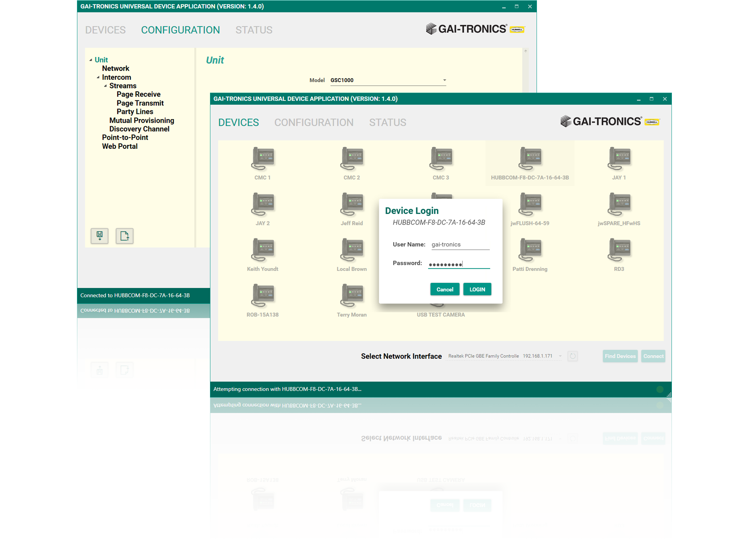Select Page Transmit in the tree
Viewport: 745px width, 560px height.
point(140,103)
